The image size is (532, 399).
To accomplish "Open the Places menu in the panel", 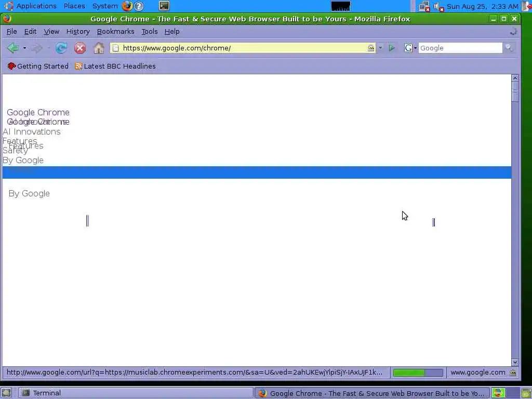I will [x=74, y=6].
